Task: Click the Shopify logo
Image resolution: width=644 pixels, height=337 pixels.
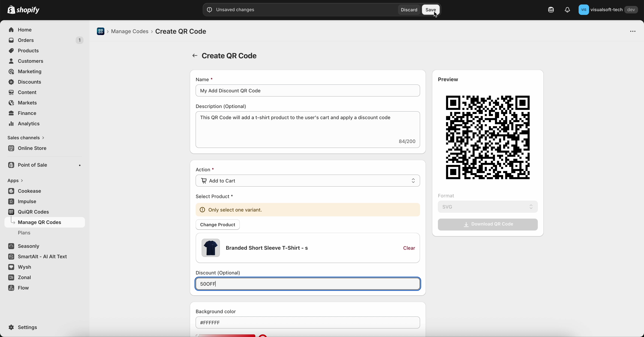Action: (x=23, y=10)
